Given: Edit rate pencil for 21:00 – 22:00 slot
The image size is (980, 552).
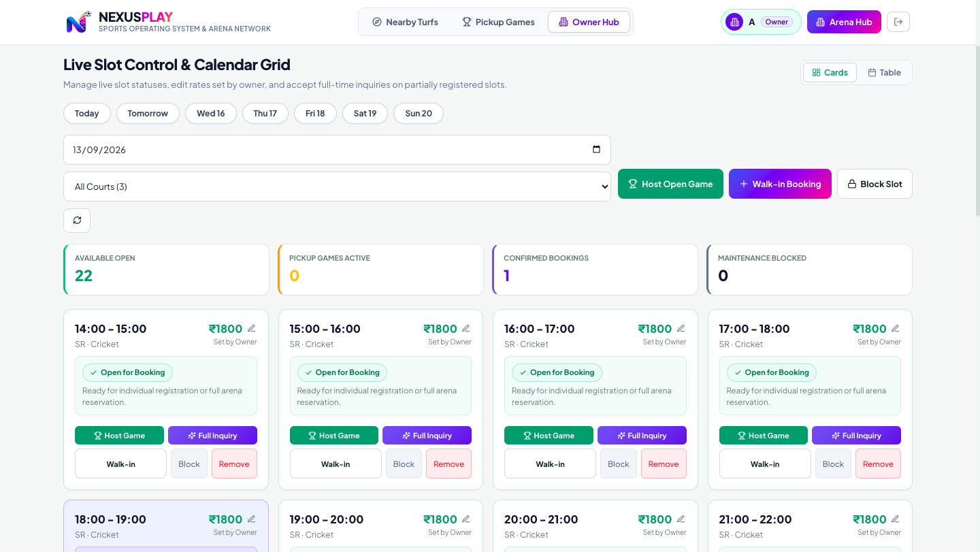Looking at the screenshot, I should [x=896, y=519].
